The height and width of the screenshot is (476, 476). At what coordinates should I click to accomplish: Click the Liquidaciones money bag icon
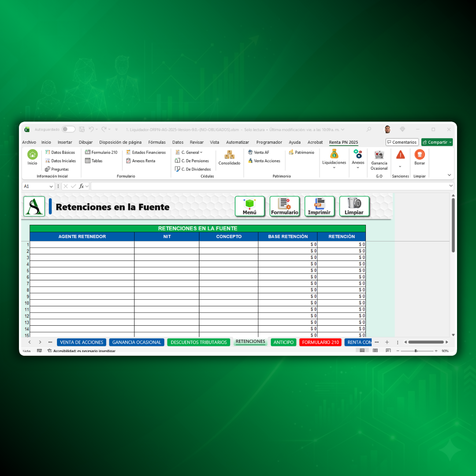tap(334, 154)
